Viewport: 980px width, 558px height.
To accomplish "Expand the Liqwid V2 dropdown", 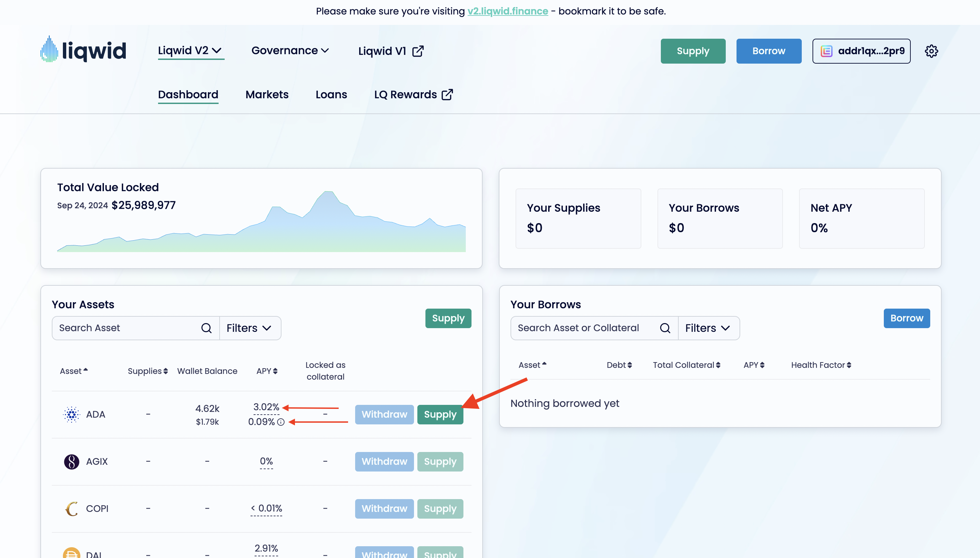I will [x=190, y=50].
